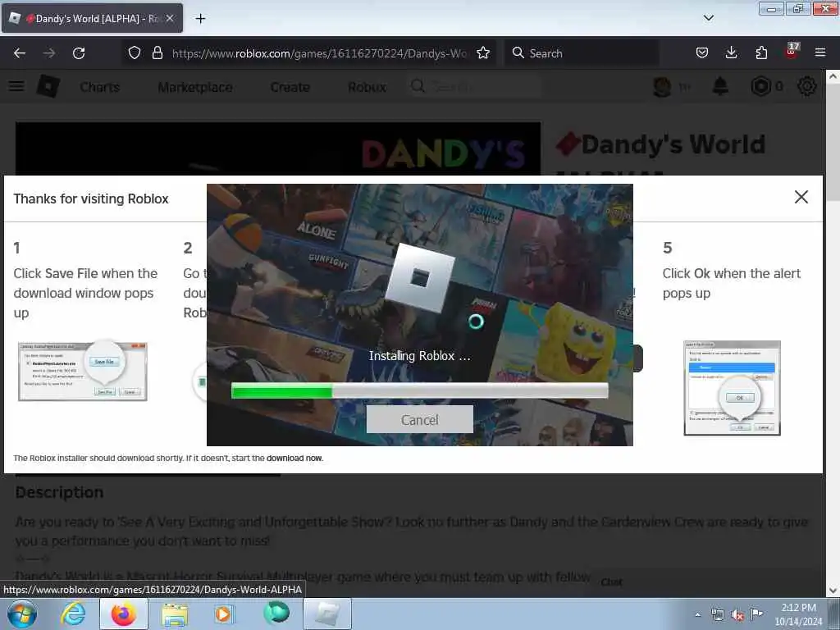Click the page scrollbar up arrow
The image size is (840, 630).
pyautogui.click(x=833, y=76)
